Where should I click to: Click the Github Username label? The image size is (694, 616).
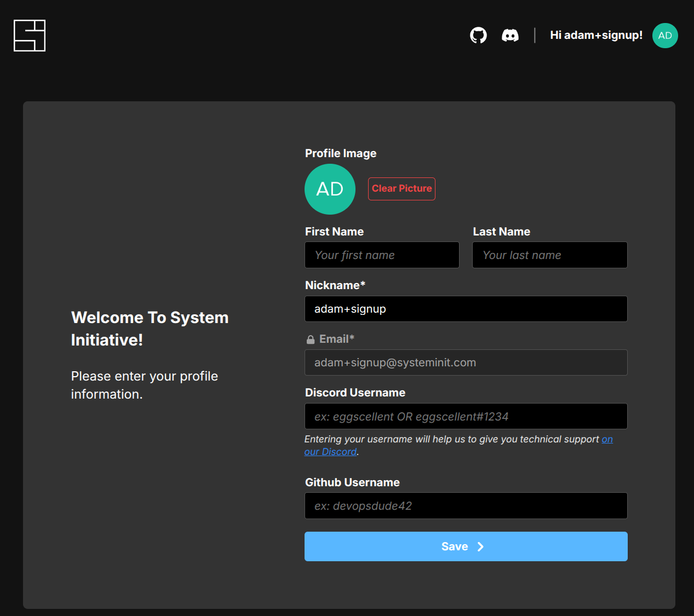[x=352, y=482]
